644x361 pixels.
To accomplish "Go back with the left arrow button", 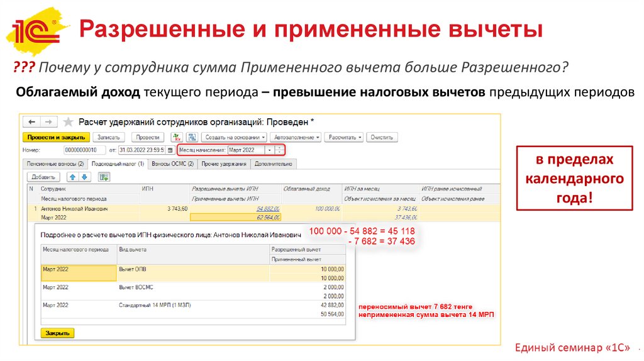I will click(x=31, y=122).
